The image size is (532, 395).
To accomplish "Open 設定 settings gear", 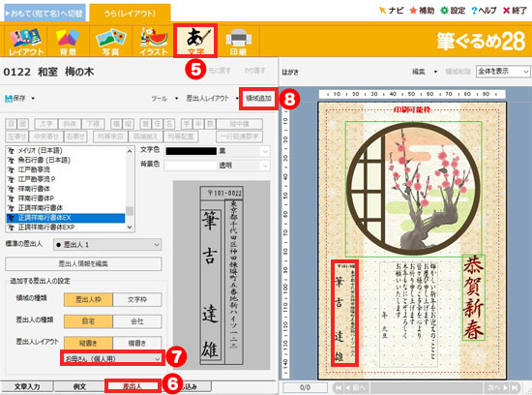I will pyautogui.click(x=453, y=11).
